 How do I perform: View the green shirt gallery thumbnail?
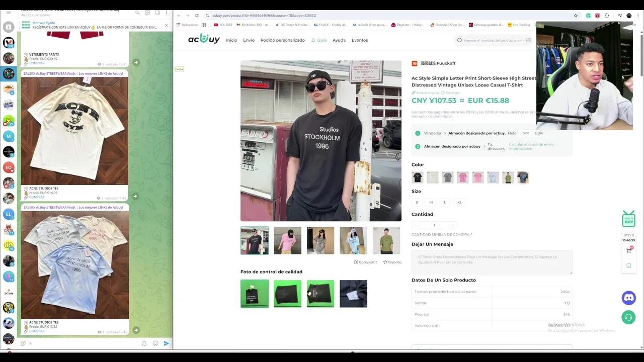click(x=386, y=240)
